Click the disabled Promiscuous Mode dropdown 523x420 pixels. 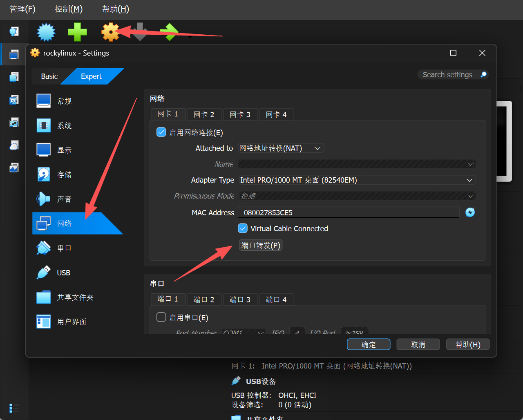[x=357, y=196]
